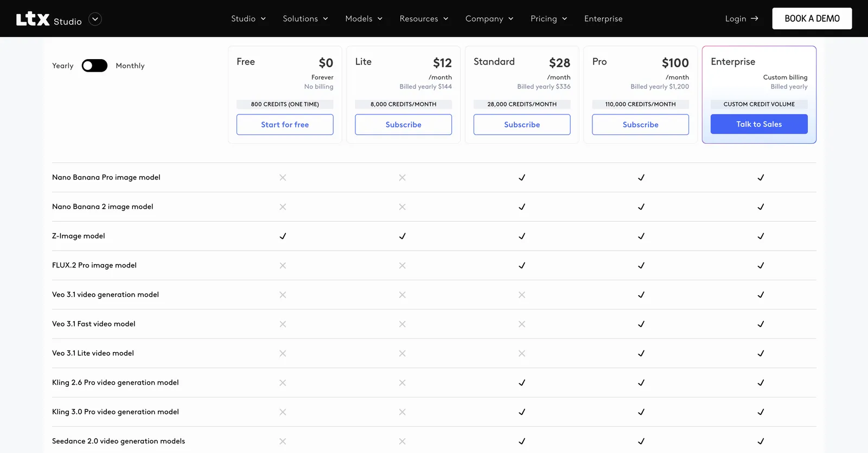Expand the Studio navigation menu

(248, 18)
